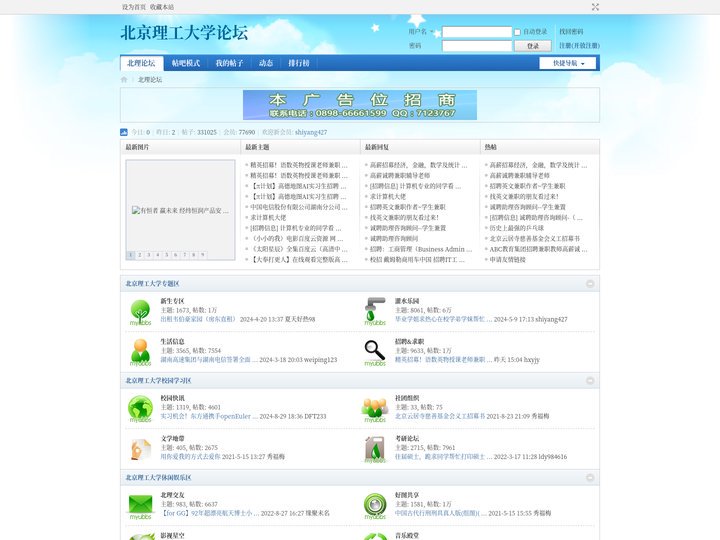Click the 招聘&求职 magnifying glass icon

click(x=375, y=352)
